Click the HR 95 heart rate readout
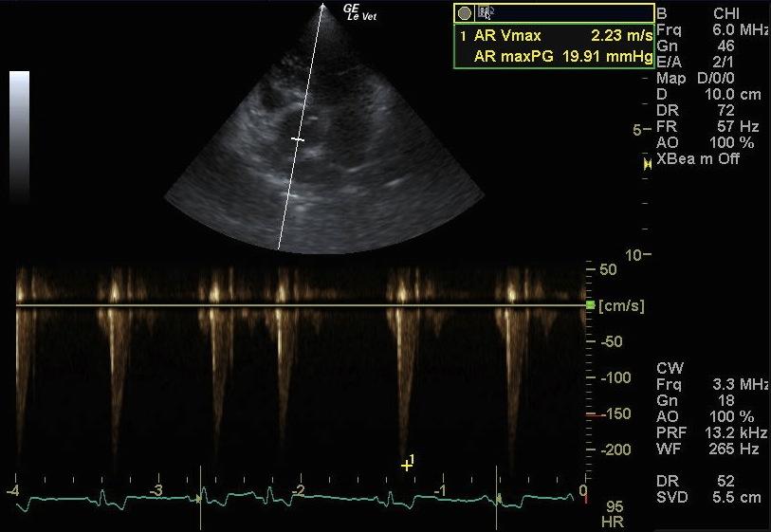The image size is (771, 532). (613, 514)
